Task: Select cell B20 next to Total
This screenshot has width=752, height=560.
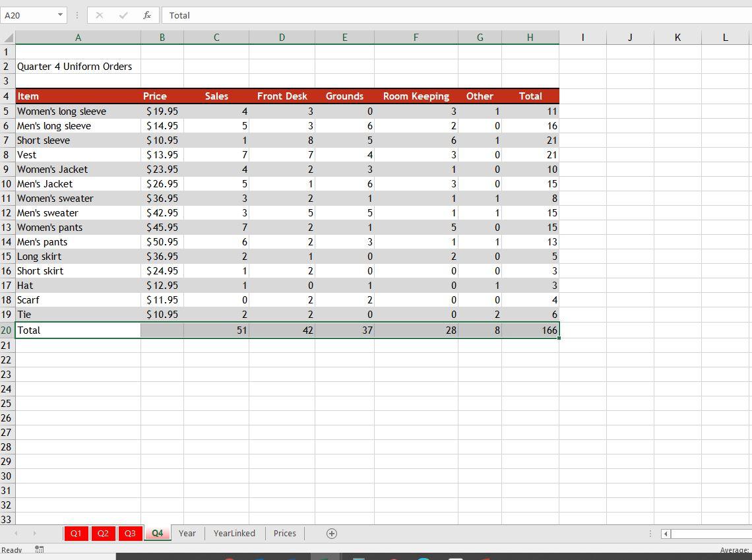Action: (162, 330)
